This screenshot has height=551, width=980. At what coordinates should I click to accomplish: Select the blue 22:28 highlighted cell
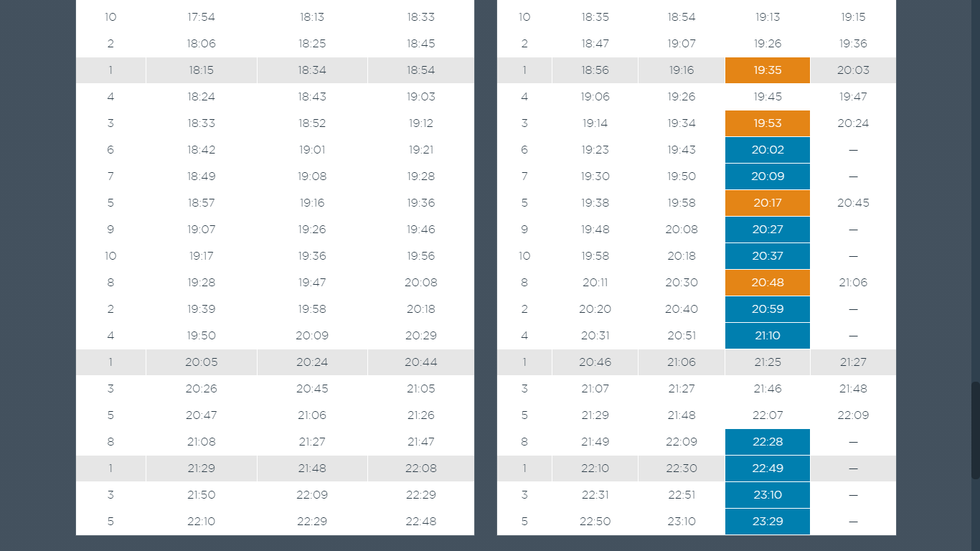(x=768, y=442)
